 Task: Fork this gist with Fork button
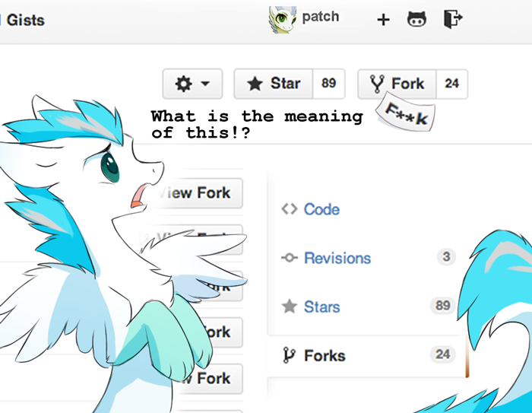point(397,84)
